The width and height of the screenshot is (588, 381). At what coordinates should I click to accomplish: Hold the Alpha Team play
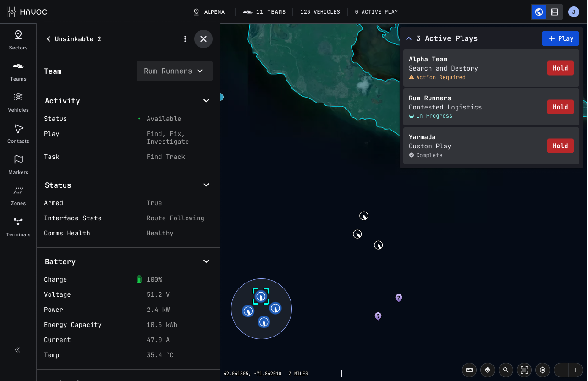click(x=561, y=68)
